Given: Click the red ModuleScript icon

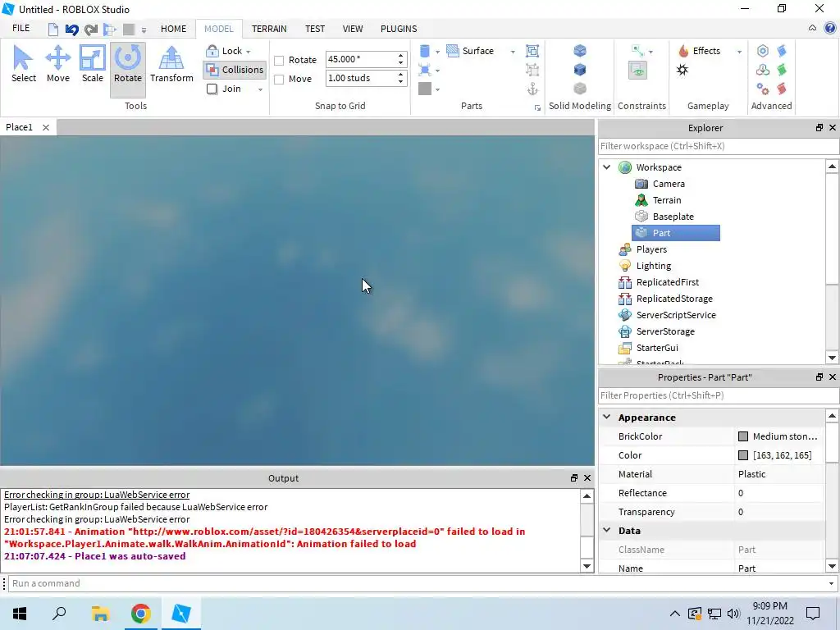Looking at the screenshot, I should coord(782,89).
